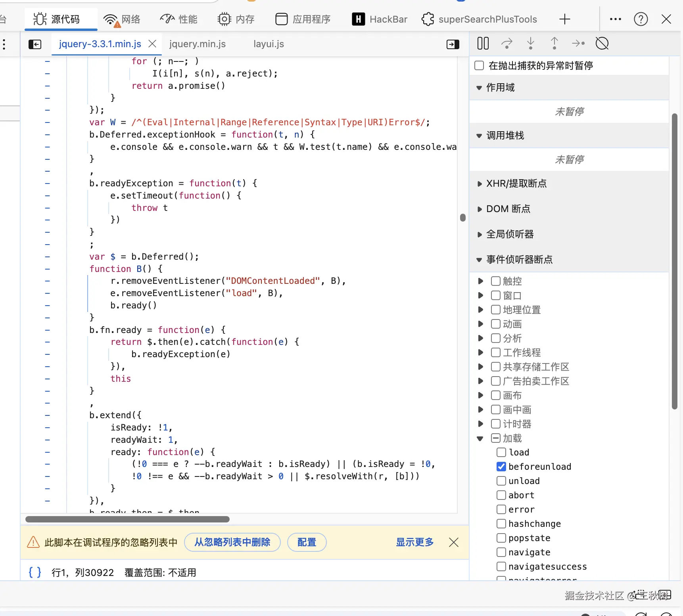The image size is (683, 616).
Task: Open the DevTools help question mark icon
Action: click(641, 19)
